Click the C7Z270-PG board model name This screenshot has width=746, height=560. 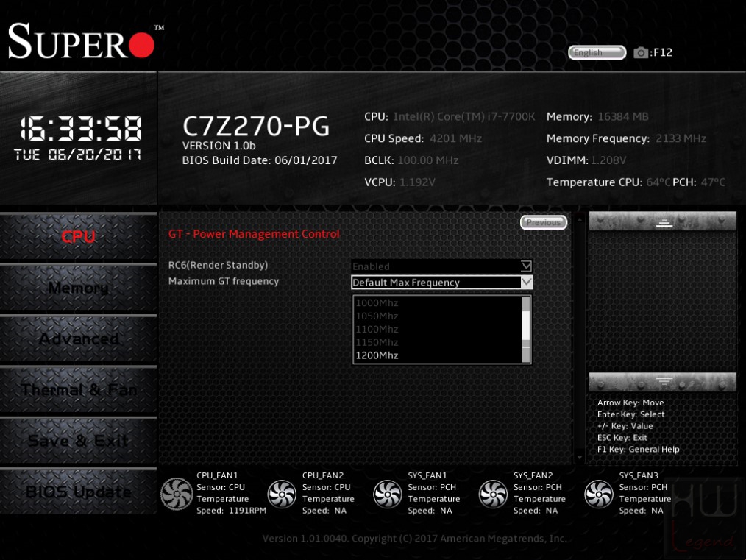(x=256, y=126)
